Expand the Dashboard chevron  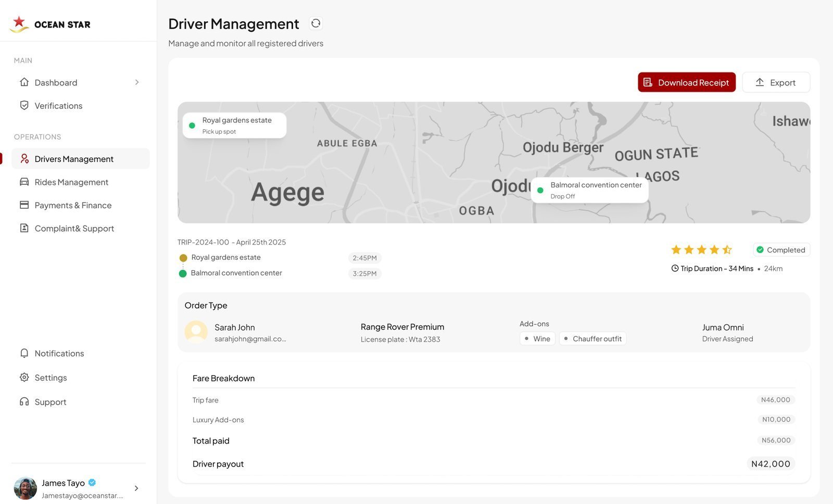click(137, 82)
